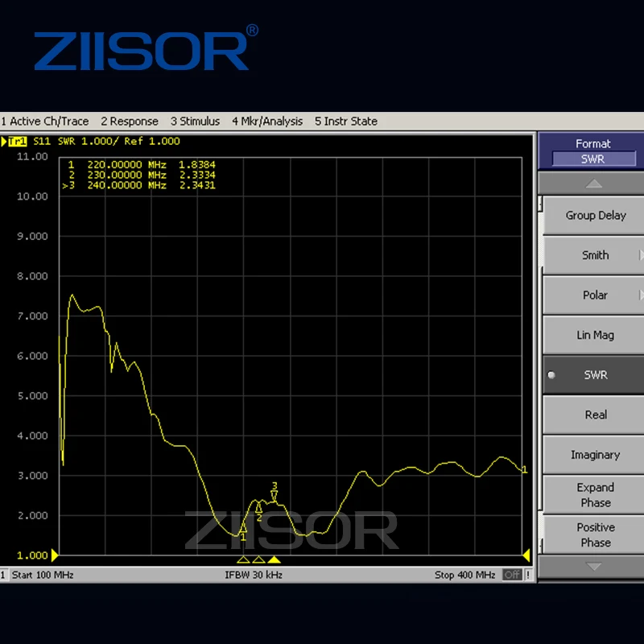Viewport: 644px width, 644px height.
Task: Click the Stop 400 MHz field
Action: coord(465,575)
